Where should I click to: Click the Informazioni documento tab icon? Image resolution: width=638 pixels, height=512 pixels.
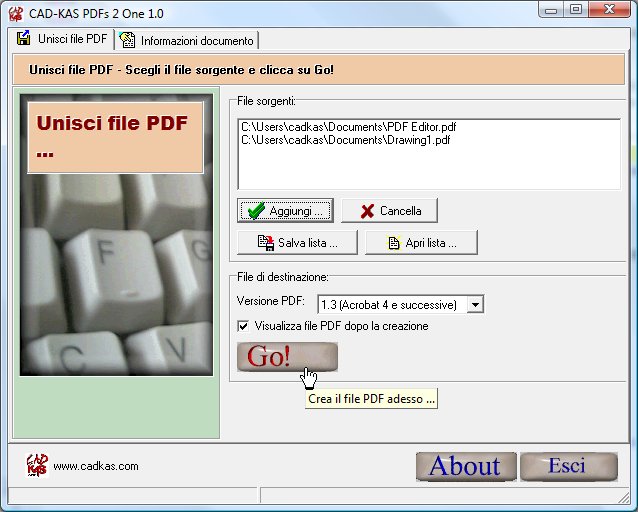tap(128, 41)
